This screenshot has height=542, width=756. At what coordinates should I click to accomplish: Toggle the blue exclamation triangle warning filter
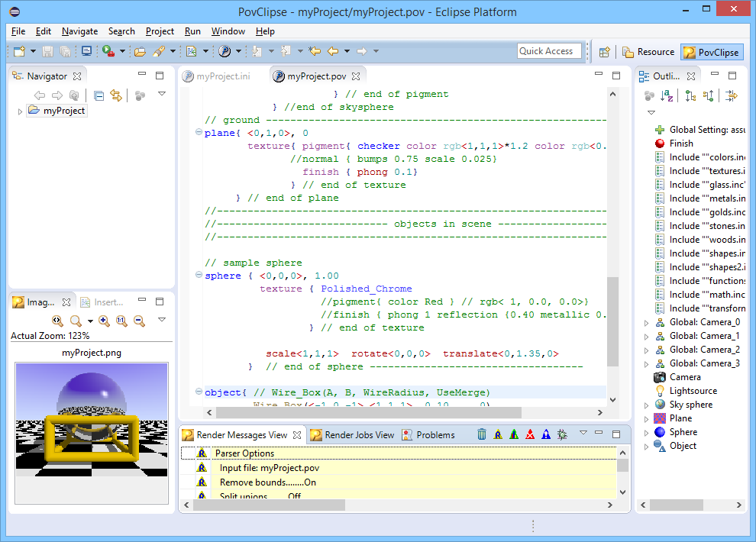click(x=546, y=434)
